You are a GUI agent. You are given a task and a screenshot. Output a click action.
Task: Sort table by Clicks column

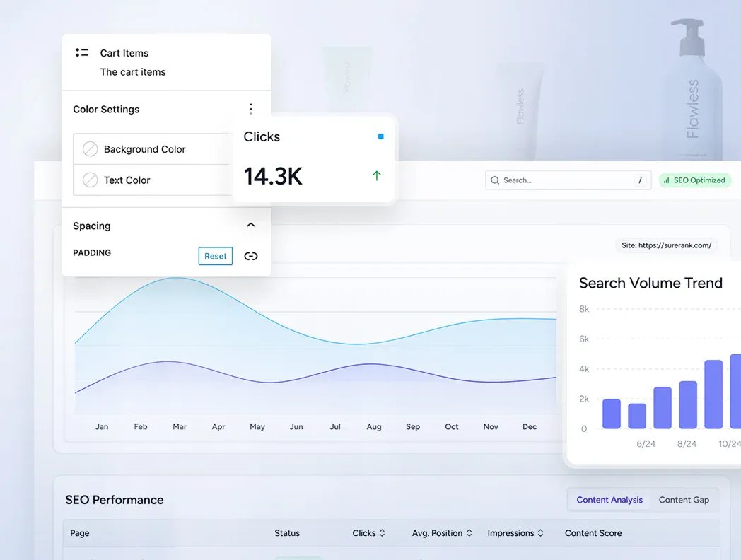pyautogui.click(x=382, y=533)
